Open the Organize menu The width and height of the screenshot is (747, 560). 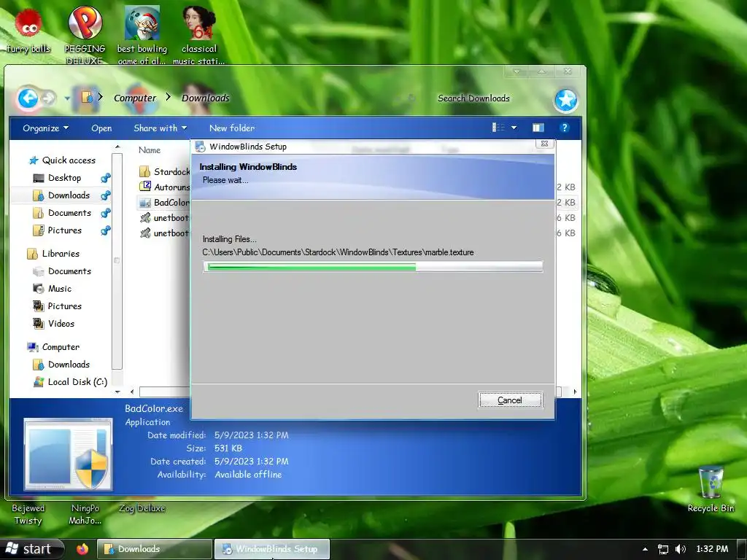pos(45,128)
